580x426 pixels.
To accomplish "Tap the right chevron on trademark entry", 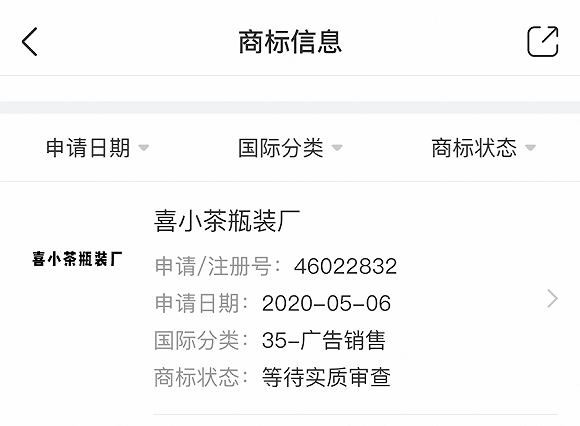I will 552,299.
